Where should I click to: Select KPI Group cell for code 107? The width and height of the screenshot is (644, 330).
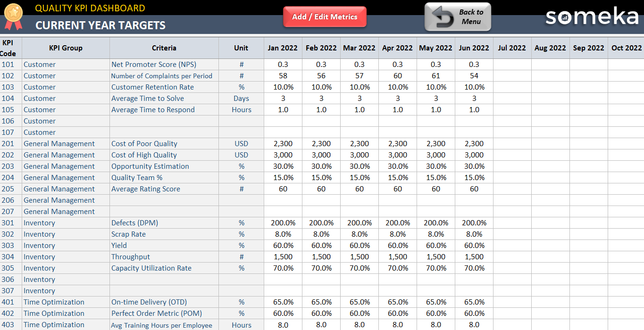click(x=66, y=132)
